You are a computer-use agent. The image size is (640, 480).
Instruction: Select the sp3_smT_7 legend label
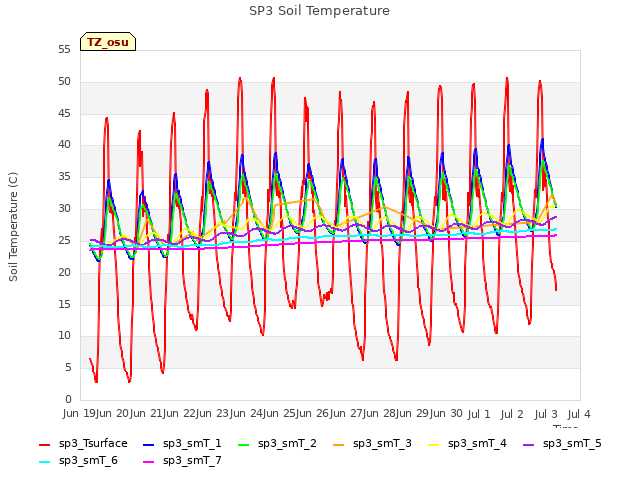pos(192,461)
